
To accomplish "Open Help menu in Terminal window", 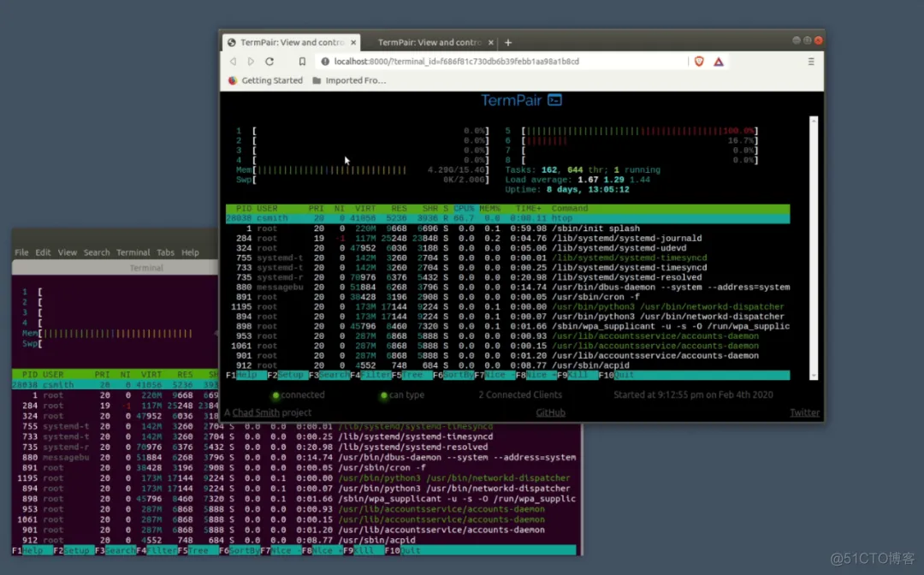I will (190, 252).
